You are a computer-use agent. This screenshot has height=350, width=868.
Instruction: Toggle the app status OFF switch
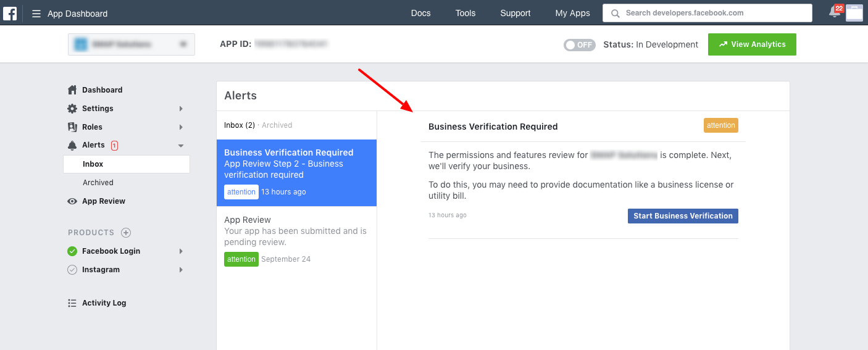pyautogui.click(x=579, y=44)
